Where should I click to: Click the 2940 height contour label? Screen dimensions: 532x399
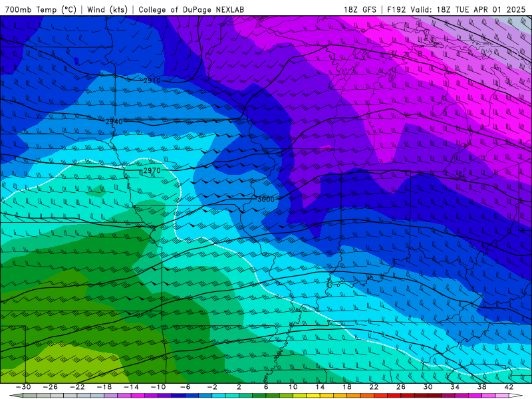click(x=114, y=122)
